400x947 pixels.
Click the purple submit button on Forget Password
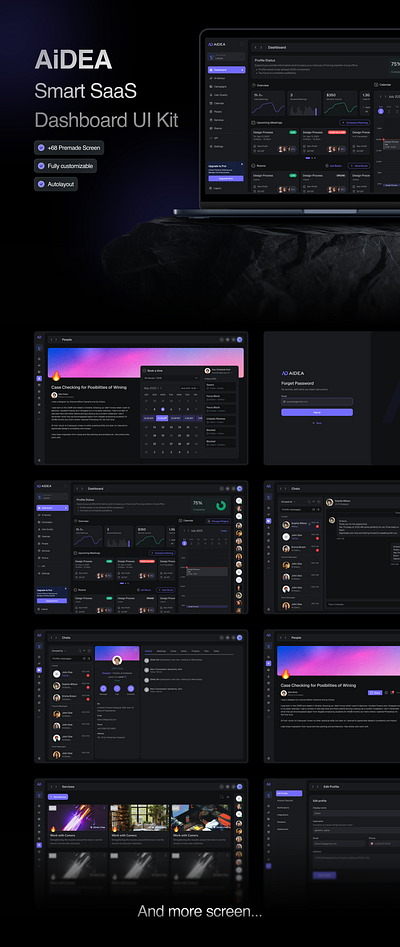(x=317, y=412)
